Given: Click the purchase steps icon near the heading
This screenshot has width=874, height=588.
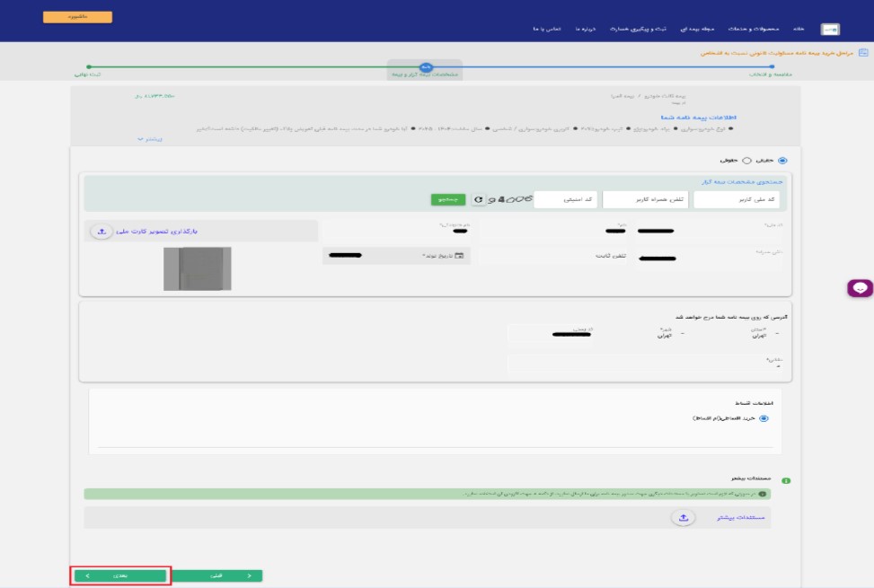Looking at the screenshot, I should (x=863, y=53).
